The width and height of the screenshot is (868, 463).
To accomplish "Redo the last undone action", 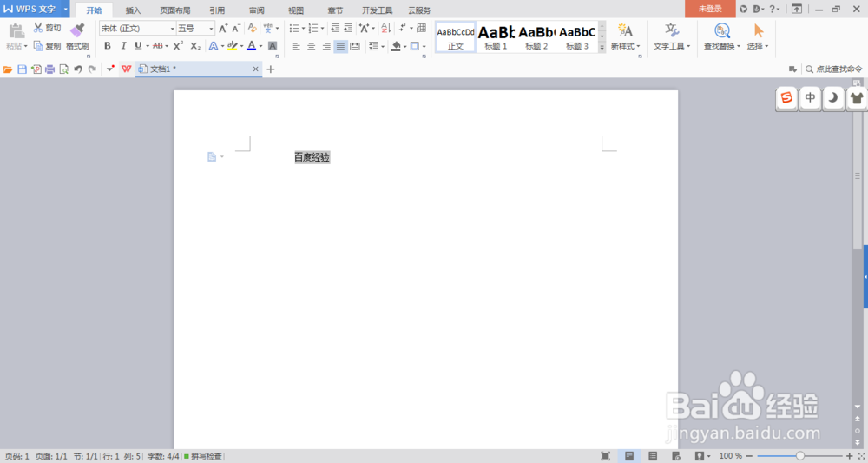I will point(93,69).
